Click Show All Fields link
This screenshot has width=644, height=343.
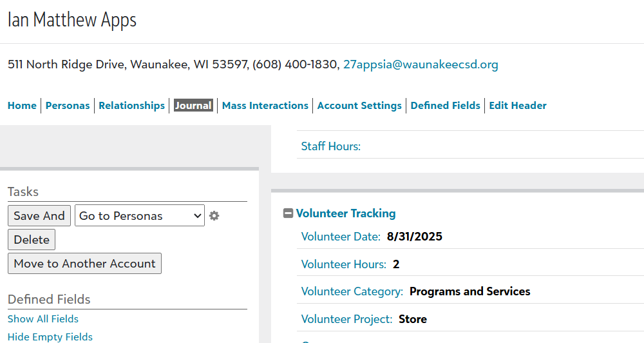coord(43,319)
